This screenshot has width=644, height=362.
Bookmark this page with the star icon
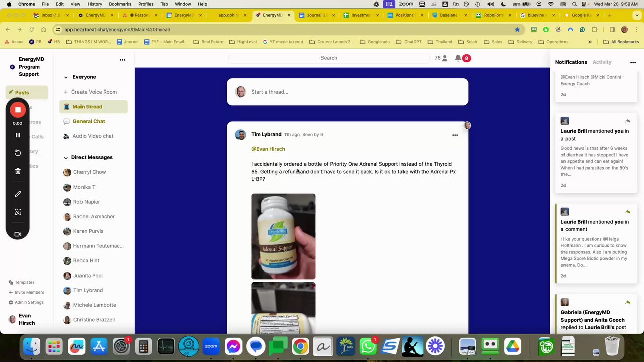(517, 29)
